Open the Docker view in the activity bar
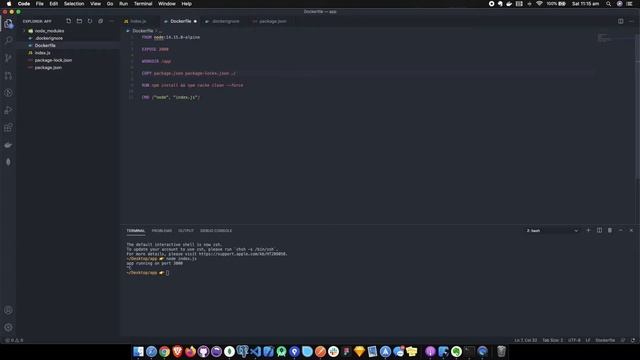This screenshot has height=360, width=640. pos(8,145)
